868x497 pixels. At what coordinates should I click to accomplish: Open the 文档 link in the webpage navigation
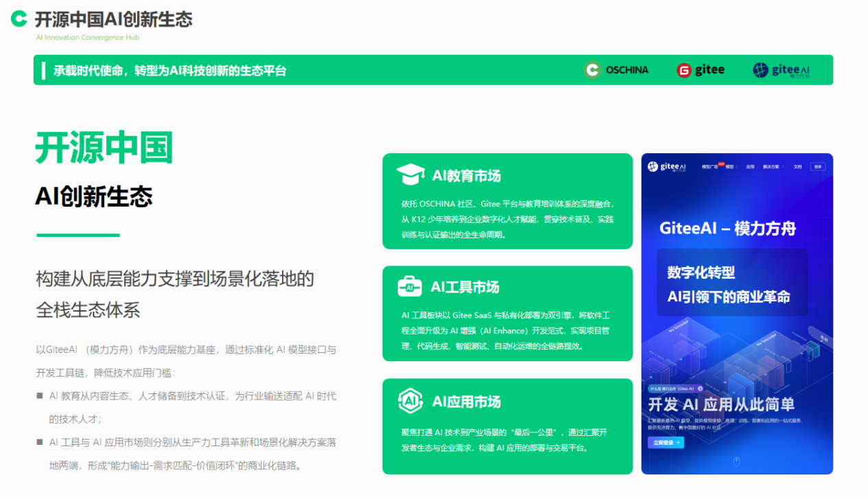[797, 167]
